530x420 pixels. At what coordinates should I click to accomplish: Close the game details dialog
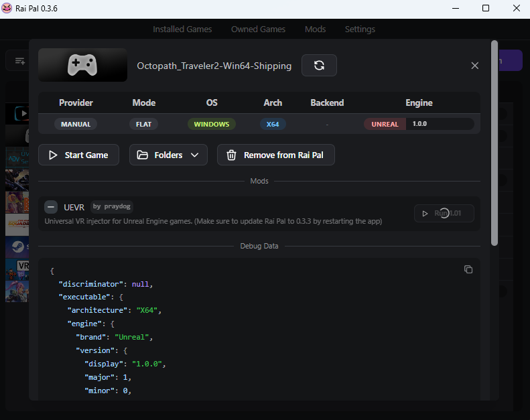(x=474, y=66)
